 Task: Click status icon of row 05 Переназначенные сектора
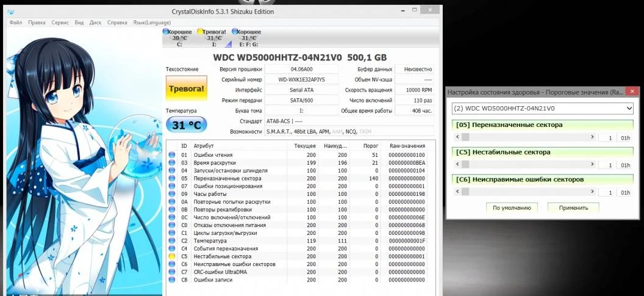point(172,178)
